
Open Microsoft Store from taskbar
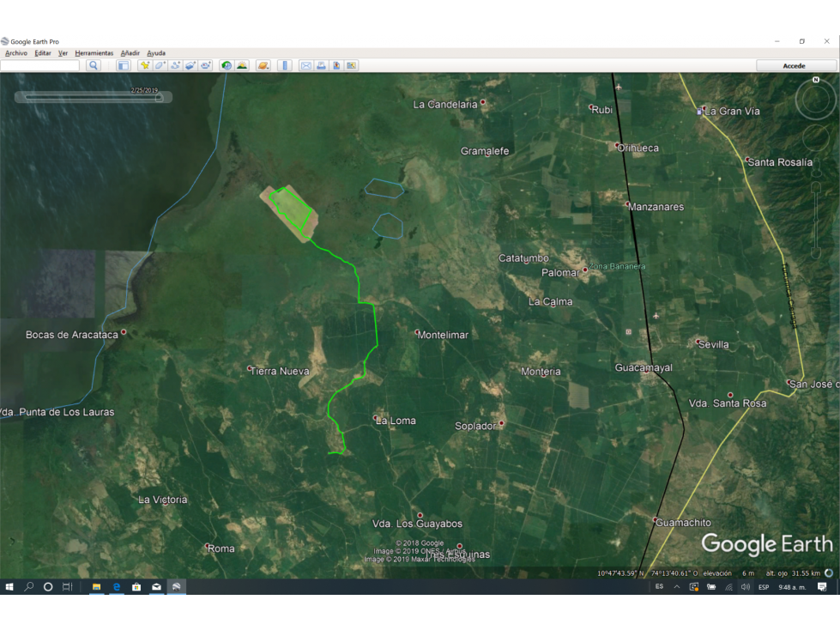(x=136, y=586)
